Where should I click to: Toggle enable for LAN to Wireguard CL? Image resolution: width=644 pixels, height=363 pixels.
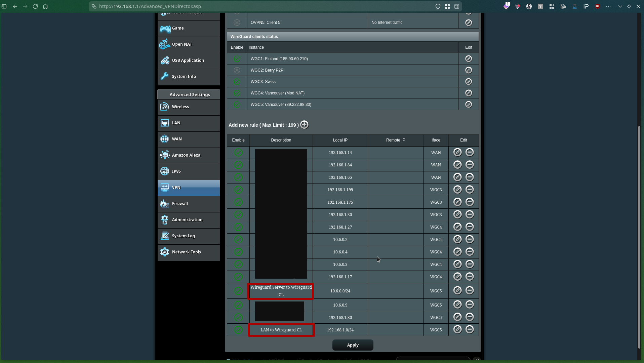click(x=238, y=330)
